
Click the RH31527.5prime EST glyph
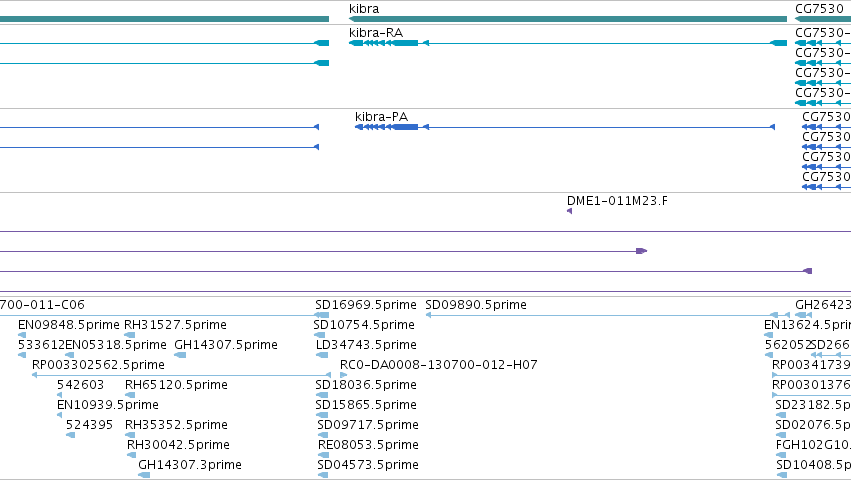click(x=130, y=335)
